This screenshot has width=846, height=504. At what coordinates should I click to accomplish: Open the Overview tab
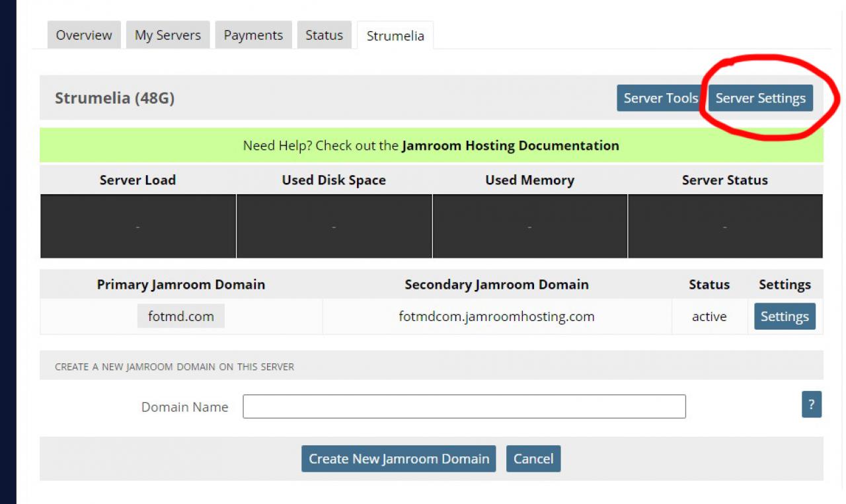click(83, 35)
